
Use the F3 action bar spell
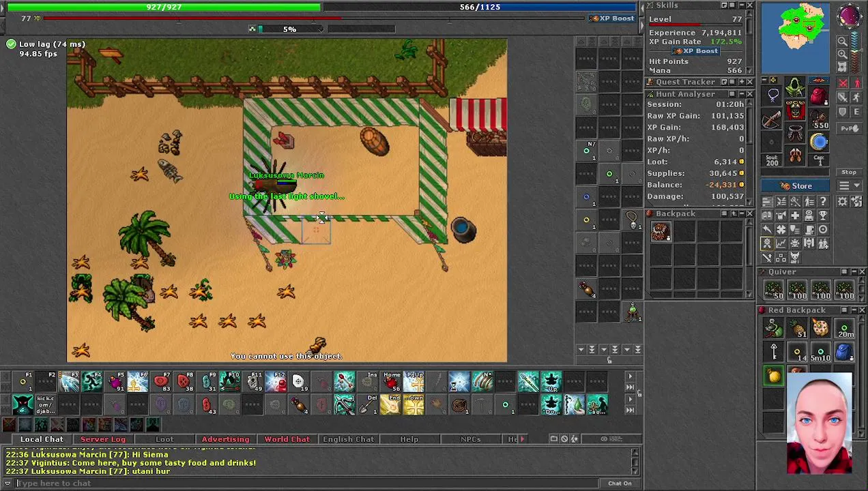(69, 381)
